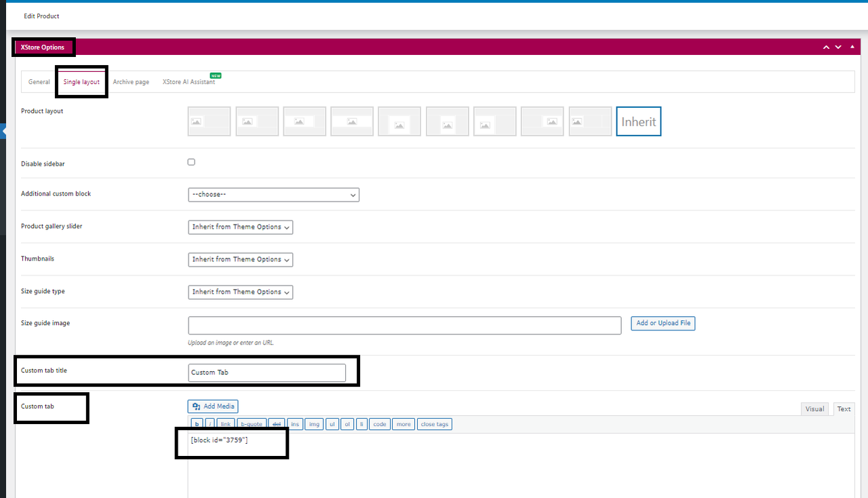The width and height of the screenshot is (868, 498).
Task: Click the Add Media button
Action: click(213, 406)
